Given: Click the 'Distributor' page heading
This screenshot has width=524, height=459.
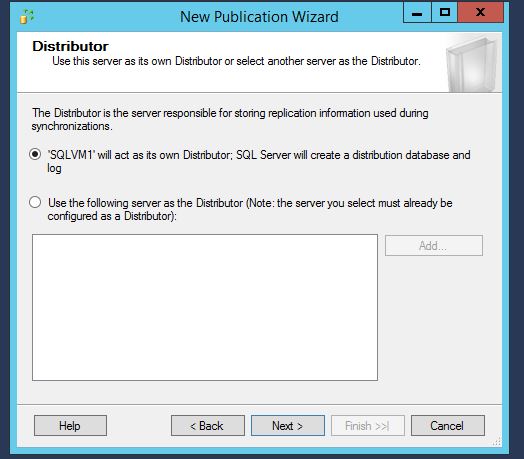Looking at the screenshot, I should [x=70, y=46].
